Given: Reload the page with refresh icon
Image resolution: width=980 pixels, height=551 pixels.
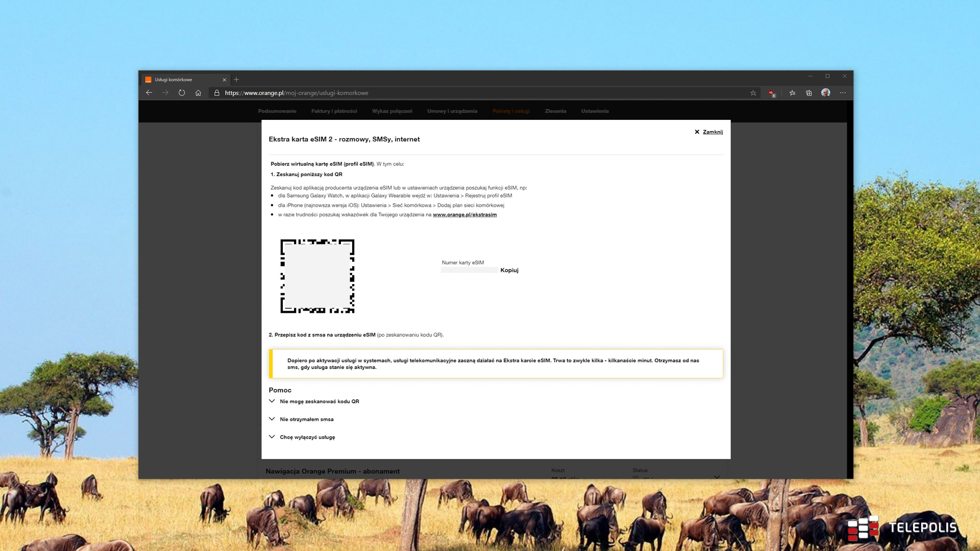Looking at the screenshot, I should (x=182, y=93).
